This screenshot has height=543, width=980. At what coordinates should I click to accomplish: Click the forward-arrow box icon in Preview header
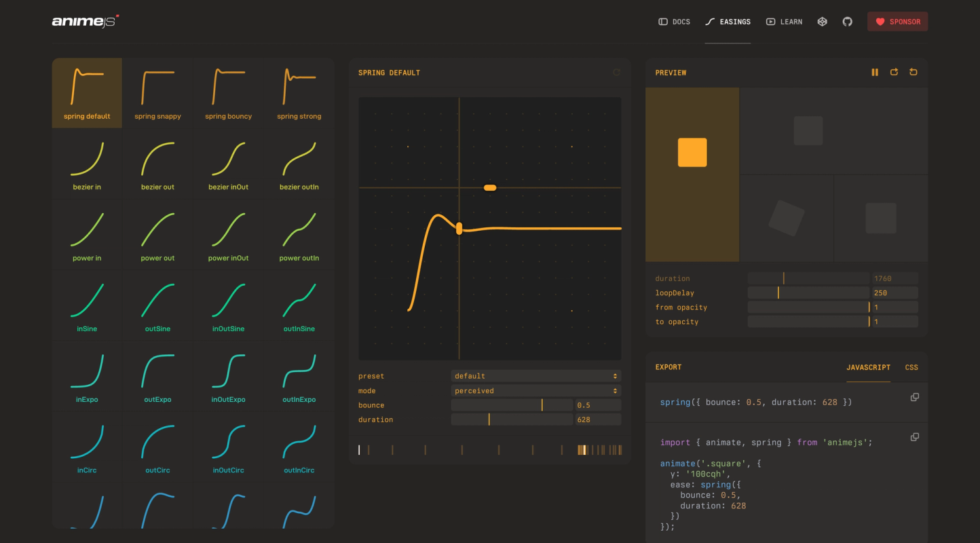[894, 72]
